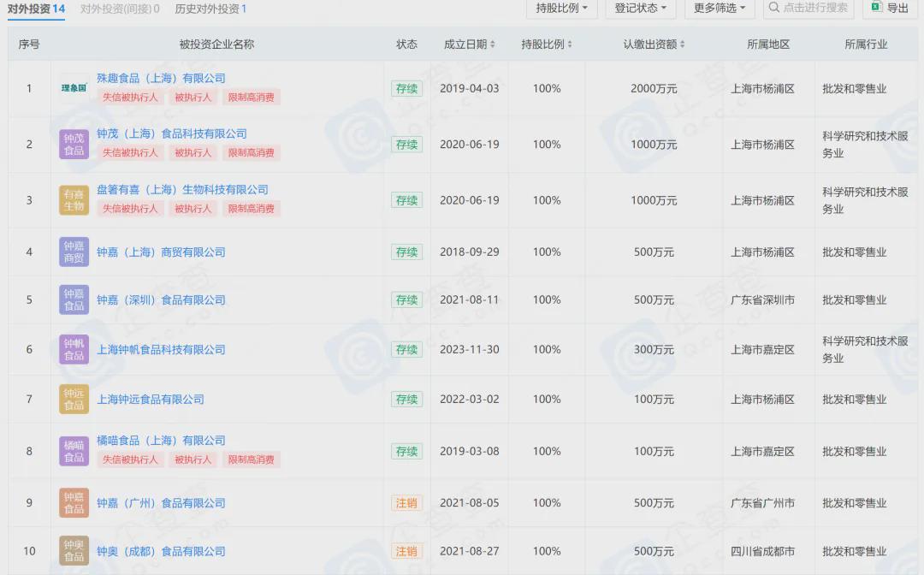Click the 橘喵食品 logo icon
Viewport: 924px width, 575px height.
click(x=74, y=451)
